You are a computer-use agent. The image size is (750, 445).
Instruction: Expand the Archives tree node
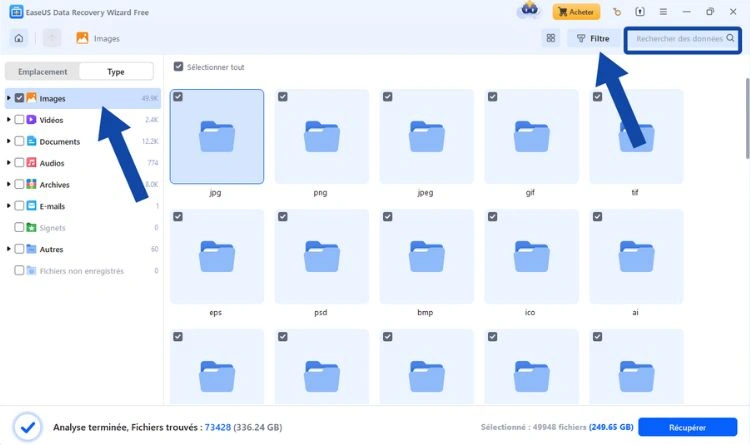9,184
